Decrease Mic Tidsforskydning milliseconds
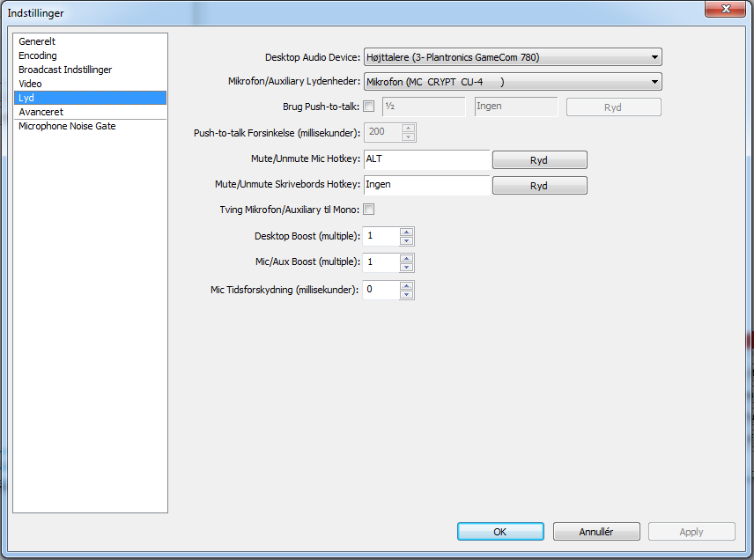Viewport: 754px width, 560px height. (406, 294)
